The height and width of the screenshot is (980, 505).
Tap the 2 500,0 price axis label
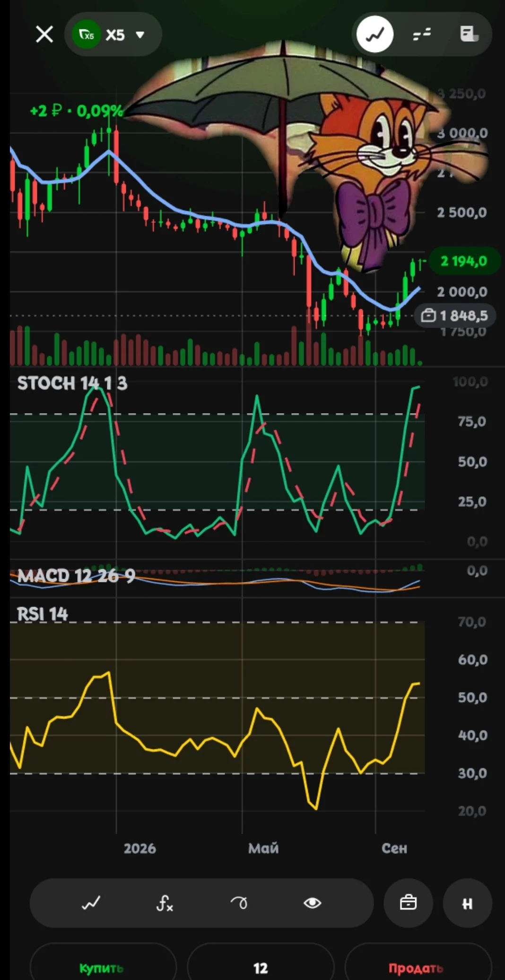pyautogui.click(x=462, y=212)
